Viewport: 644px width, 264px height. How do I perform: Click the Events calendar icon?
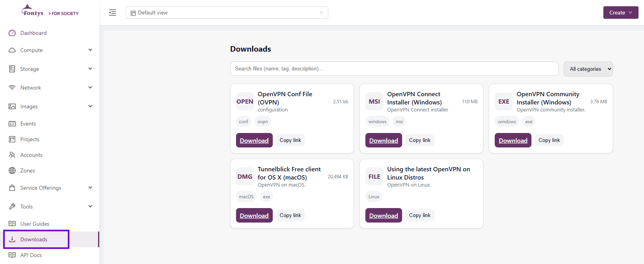tap(12, 124)
